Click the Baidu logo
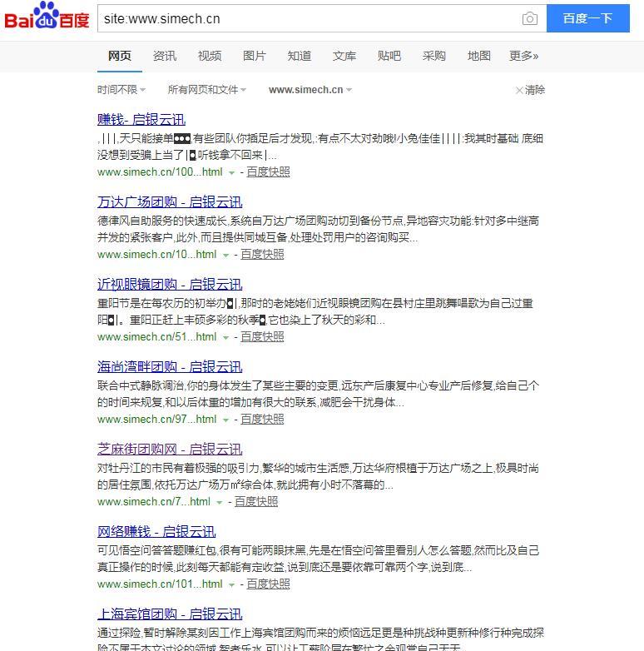Screen dimensions: 644x651 pos(47,16)
